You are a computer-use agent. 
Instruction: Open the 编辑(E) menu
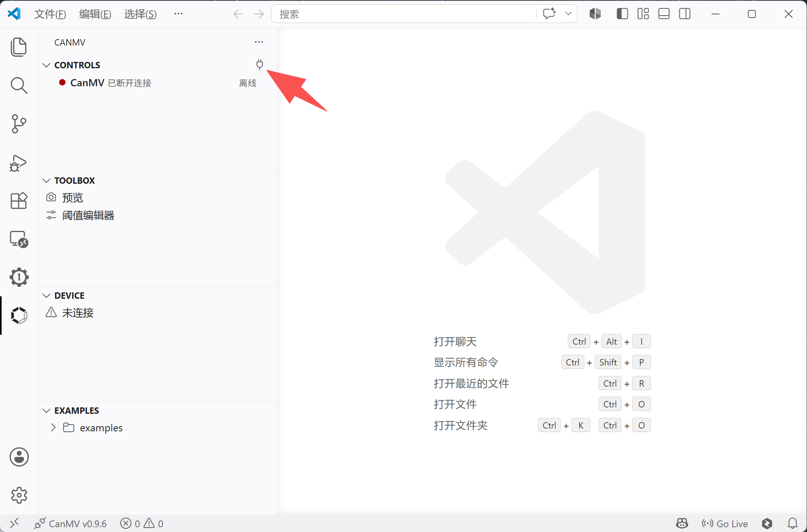click(95, 14)
